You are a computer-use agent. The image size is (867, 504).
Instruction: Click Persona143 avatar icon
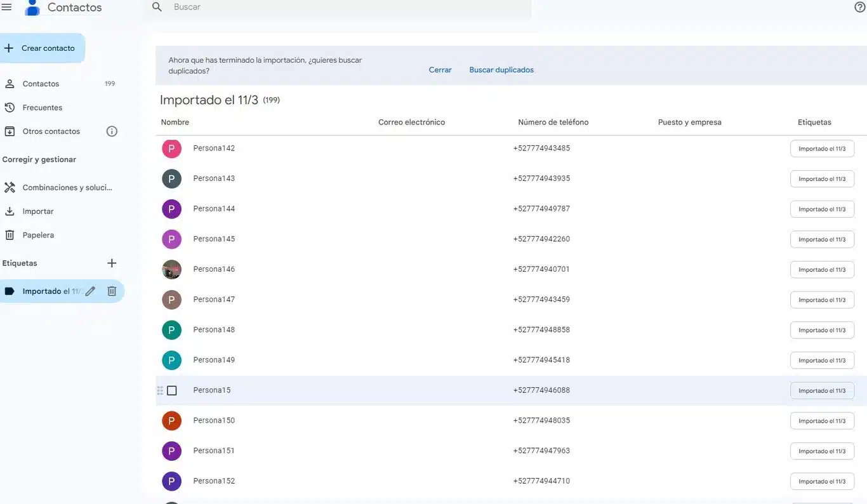tap(171, 178)
